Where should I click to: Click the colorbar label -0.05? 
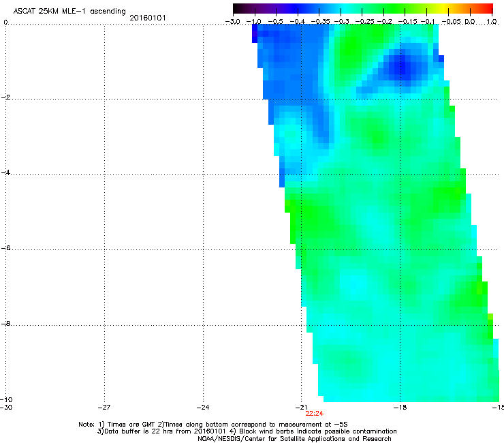452,22
